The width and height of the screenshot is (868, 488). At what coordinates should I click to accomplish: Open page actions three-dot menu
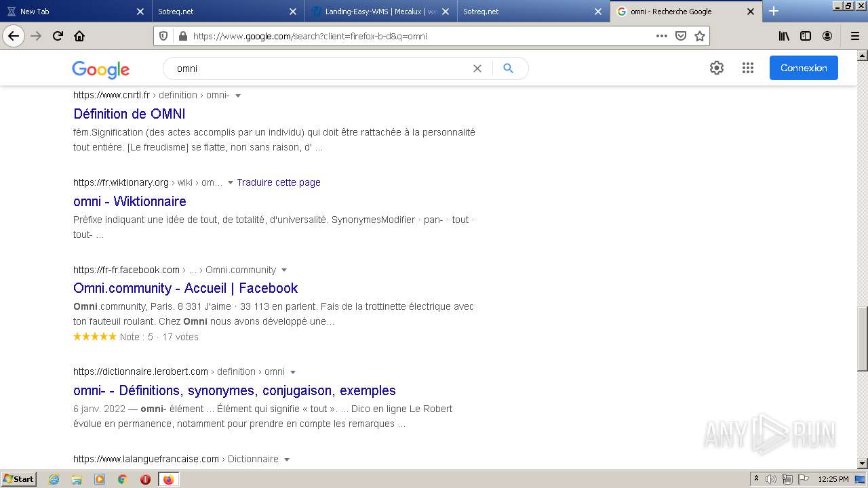[x=661, y=36]
